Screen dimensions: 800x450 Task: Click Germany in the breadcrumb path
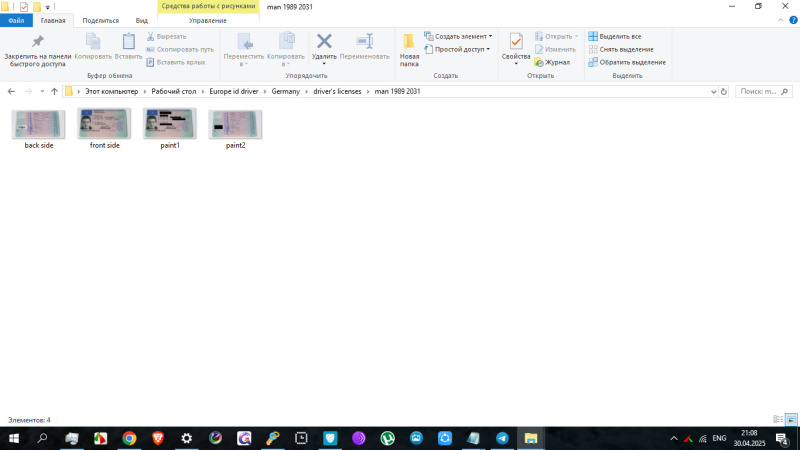[286, 91]
